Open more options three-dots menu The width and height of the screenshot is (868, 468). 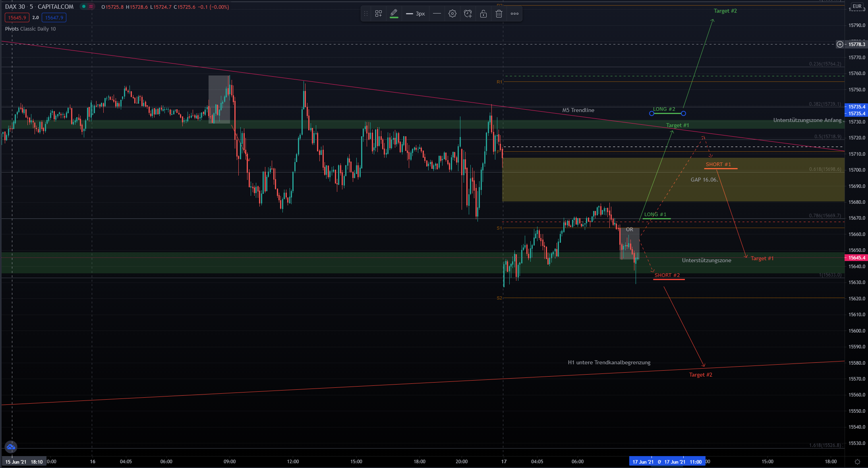pos(514,14)
